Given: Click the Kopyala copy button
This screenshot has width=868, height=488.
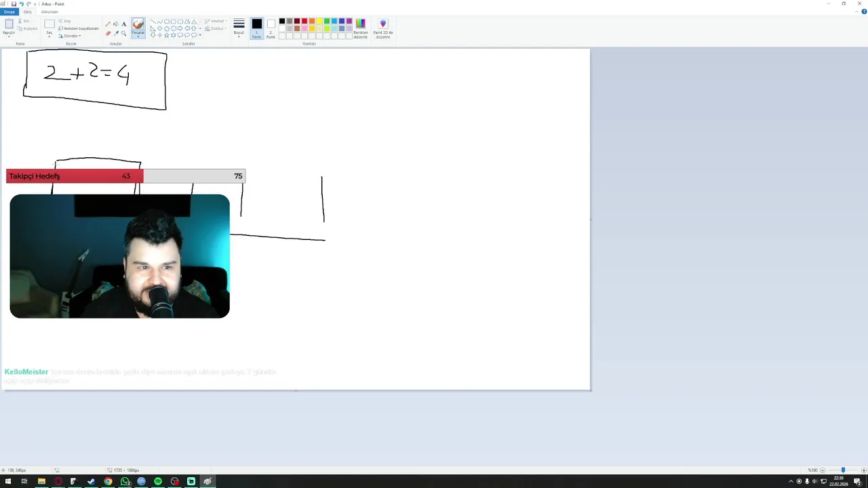Looking at the screenshot, I should point(27,28).
